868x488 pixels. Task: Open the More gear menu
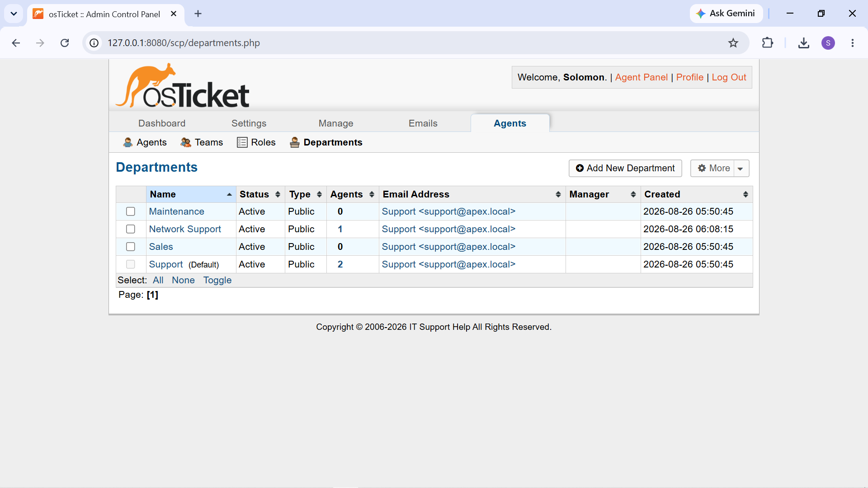(x=713, y=169)
